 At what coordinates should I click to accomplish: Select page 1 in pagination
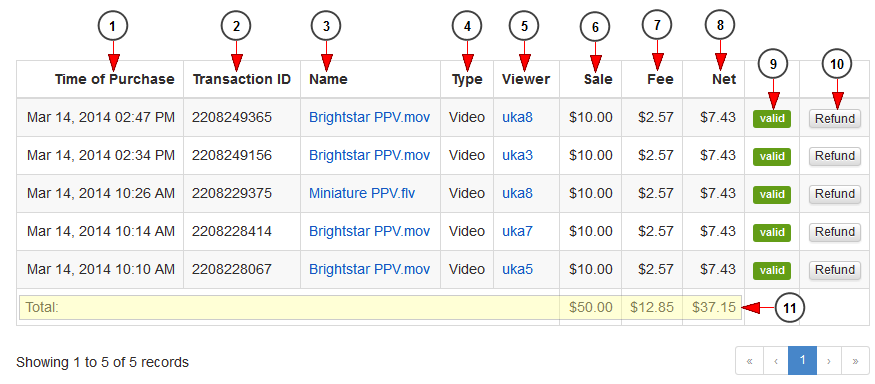point(802,361)
